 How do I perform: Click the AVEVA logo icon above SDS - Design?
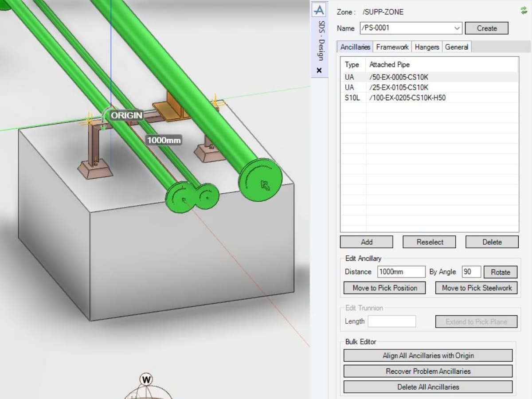point(319,10)
